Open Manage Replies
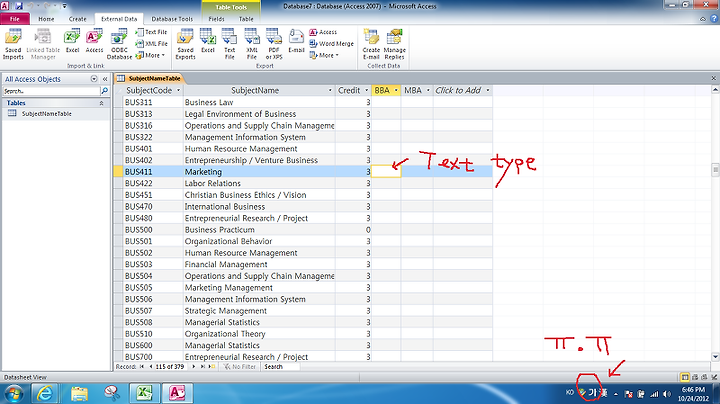The image size is (720, 404). coord(394,44)
